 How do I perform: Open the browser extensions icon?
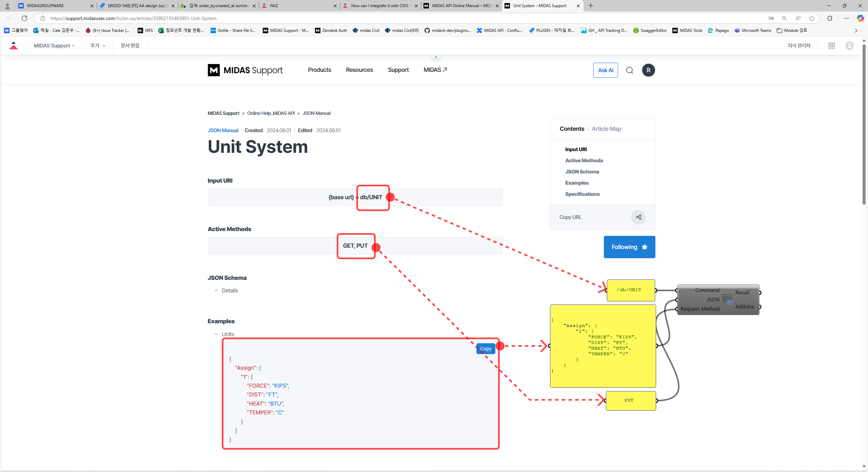(830, 18)
